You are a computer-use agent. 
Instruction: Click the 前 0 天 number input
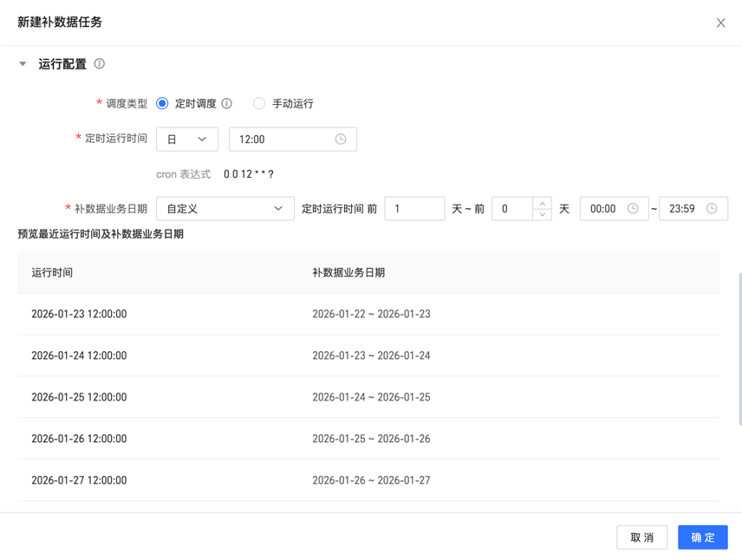pos(512,209)
